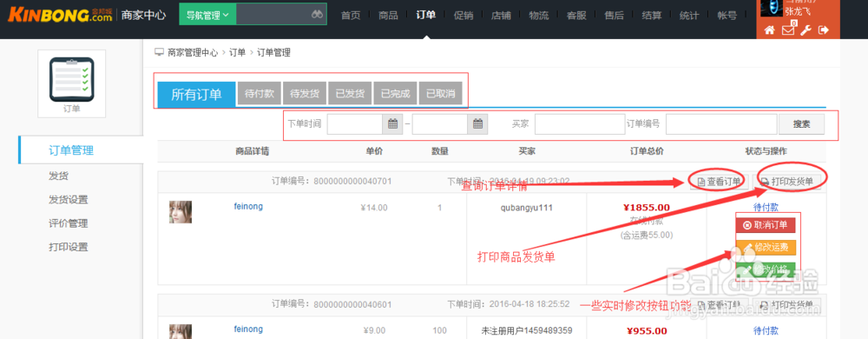Open the 结算 nav menu
This screenshot has height=339, width=868.
click(652, 16)
